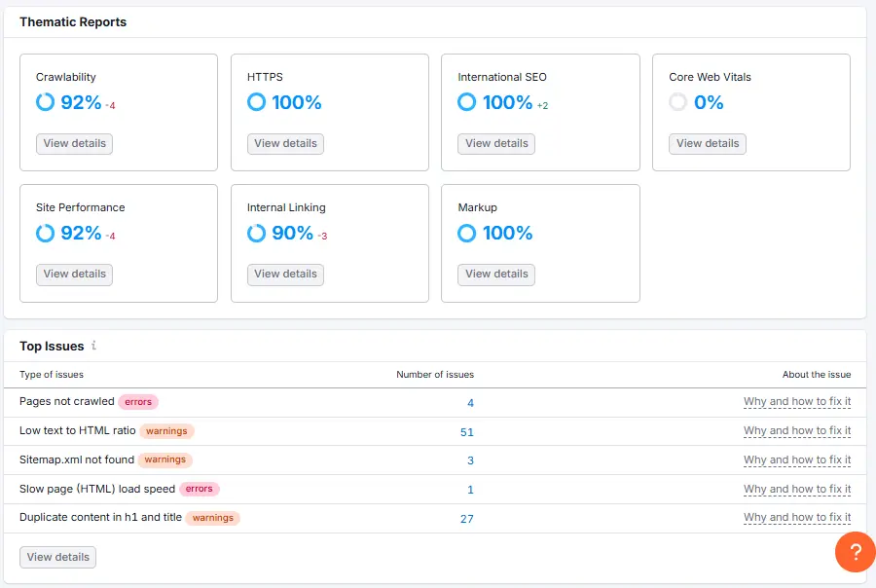View details of the Core Web Vitals report
This screenshot has height=588, width=876.
[x=708, y=143]
